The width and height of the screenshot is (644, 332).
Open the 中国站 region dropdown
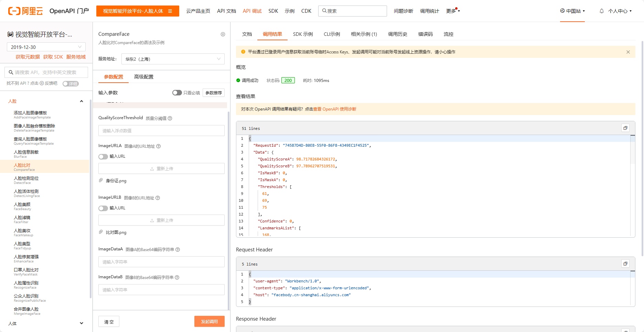(572, 11)
